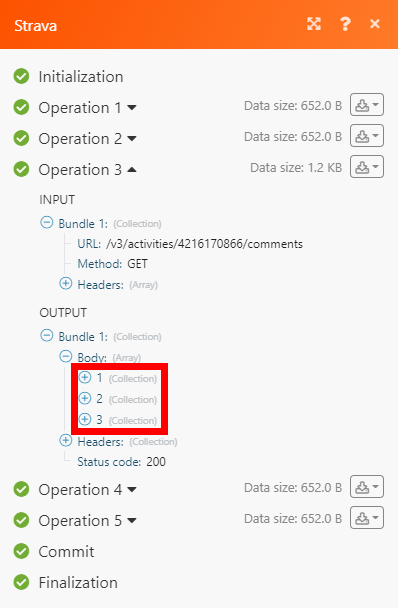Collapse the OUTPUT Bundle 1 collection
Image resolution: width=398 pixels, height=608 pixels.
tap(47, 335)
